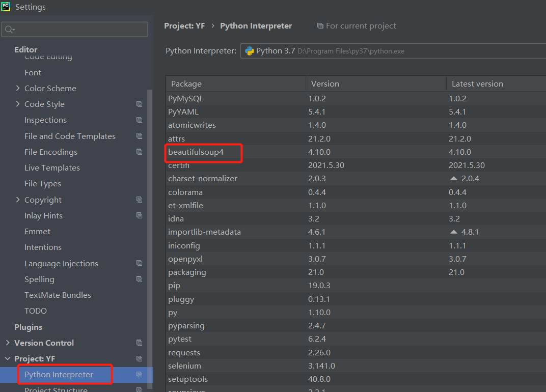The width and height of the screenshot is (546, 392).
Task: Open the TODO settings page
Action: click(36, 311)
